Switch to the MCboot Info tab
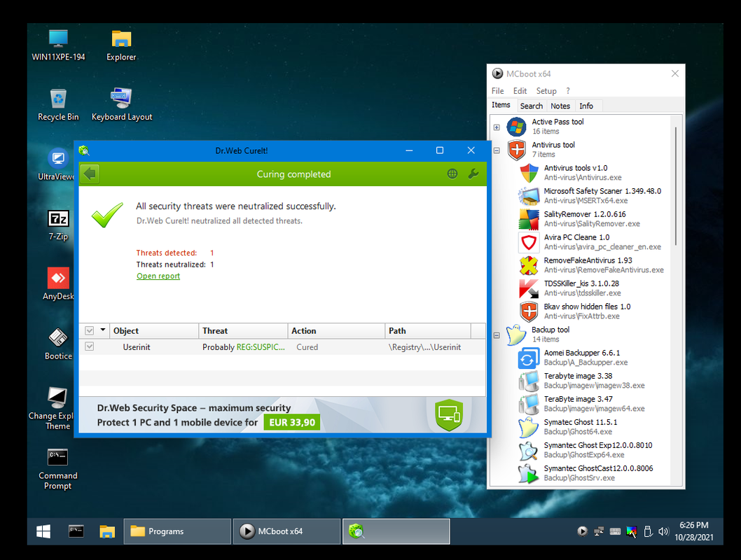The width and height of the screenshot is (741, 560). point(586,106)
